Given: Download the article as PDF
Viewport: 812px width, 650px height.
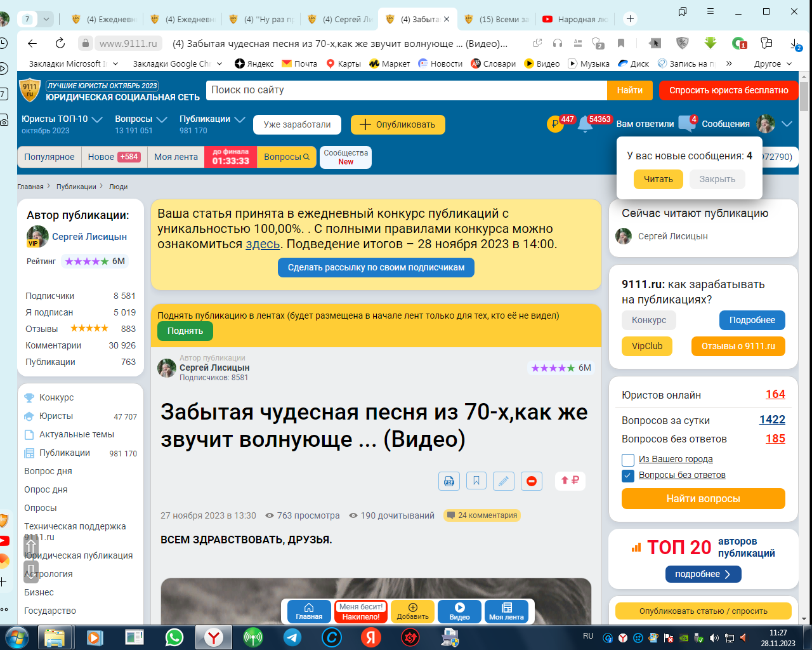Looking at the screenshot, I should click(449, 481).
